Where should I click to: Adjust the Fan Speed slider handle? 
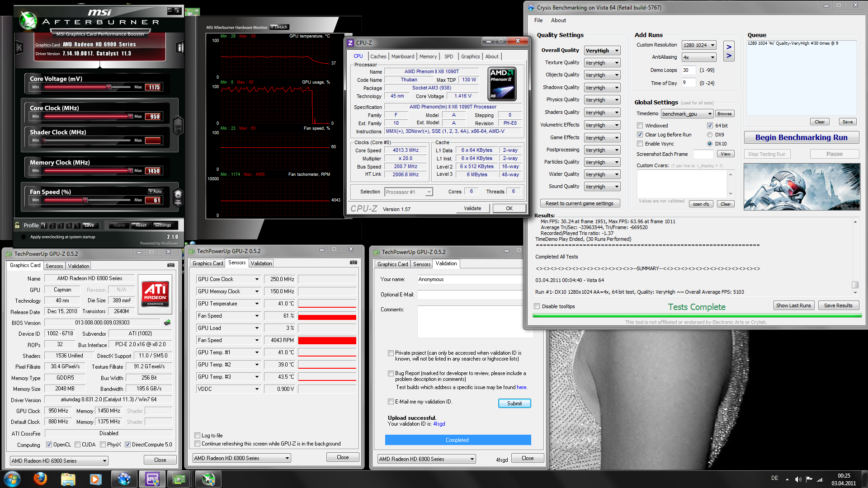coord(85,200)
